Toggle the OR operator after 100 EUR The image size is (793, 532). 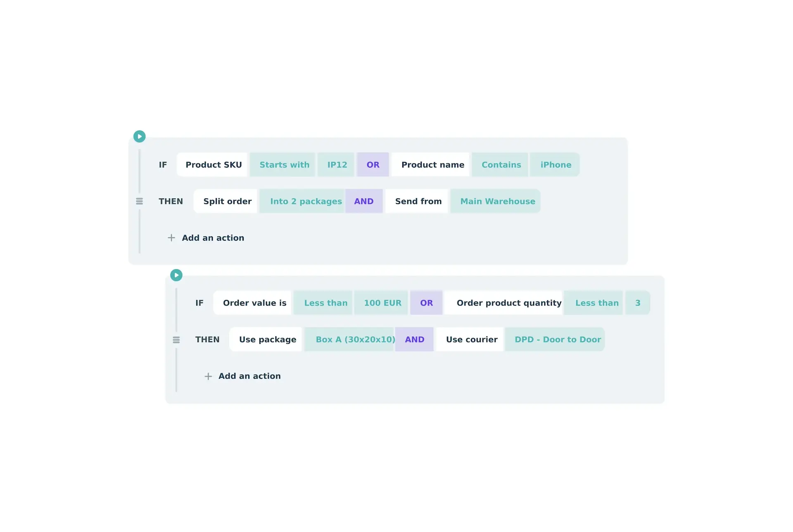[426, 303]
